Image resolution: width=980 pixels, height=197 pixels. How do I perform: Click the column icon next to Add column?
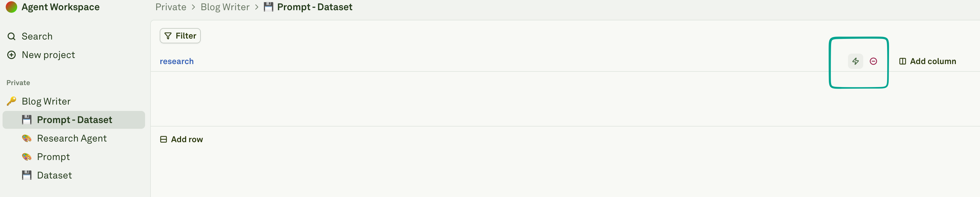[x=903, y=61]
